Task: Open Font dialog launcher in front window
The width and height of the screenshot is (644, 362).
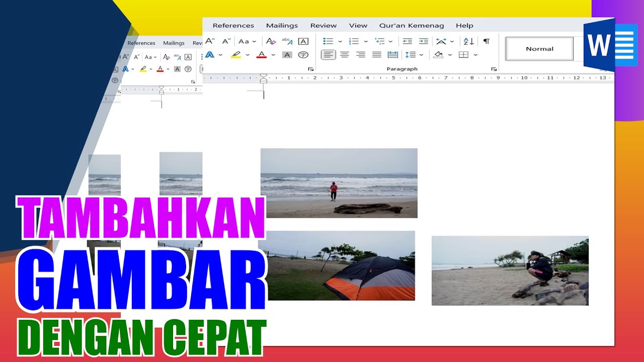Action: pyautogui.click(x=310, y=69)
